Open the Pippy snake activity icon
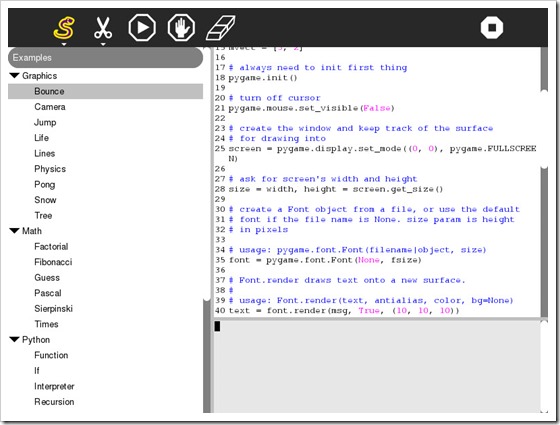Image resolution: width=560 pixels, height=425 pixels. [x=64, y=28]
